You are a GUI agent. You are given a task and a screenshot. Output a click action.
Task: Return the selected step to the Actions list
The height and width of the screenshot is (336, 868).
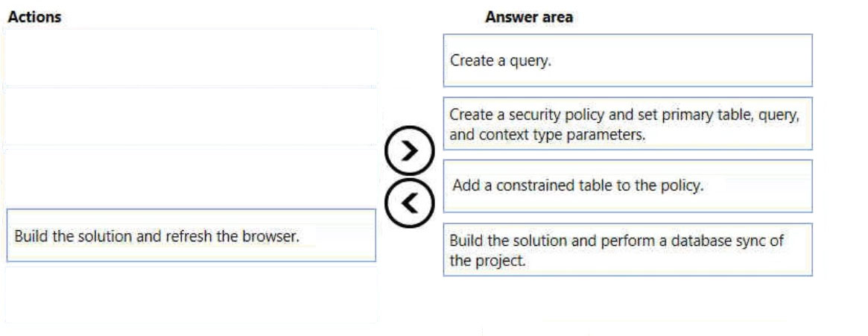[408, 203]
